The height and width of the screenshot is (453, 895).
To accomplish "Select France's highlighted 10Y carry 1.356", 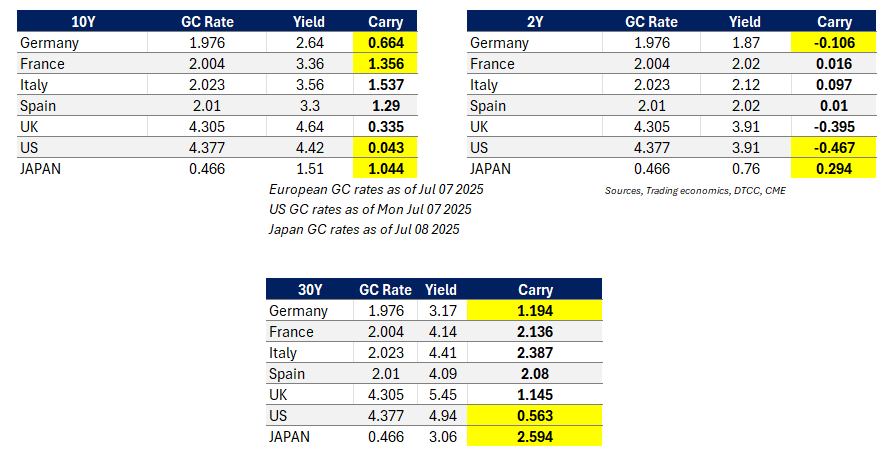I will coord(385,64).
